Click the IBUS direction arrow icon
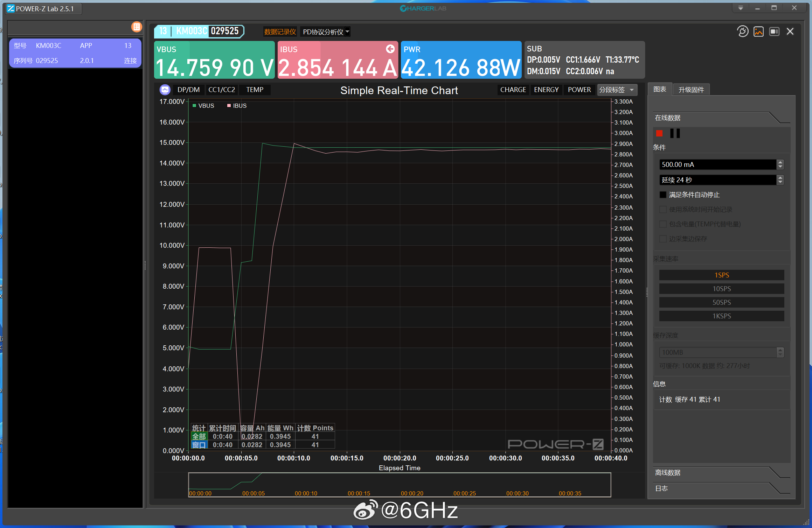This screenshot has width=812, height=528. click(390, 49)
